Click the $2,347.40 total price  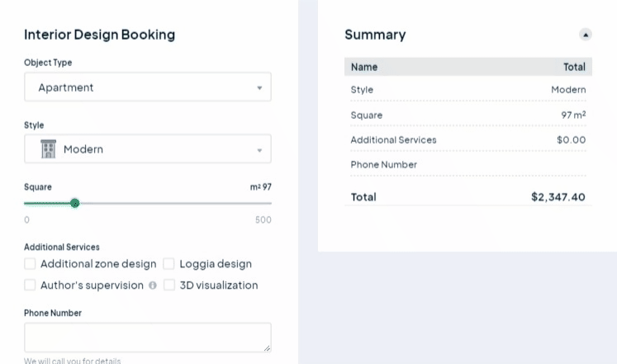tap(558, 197)
